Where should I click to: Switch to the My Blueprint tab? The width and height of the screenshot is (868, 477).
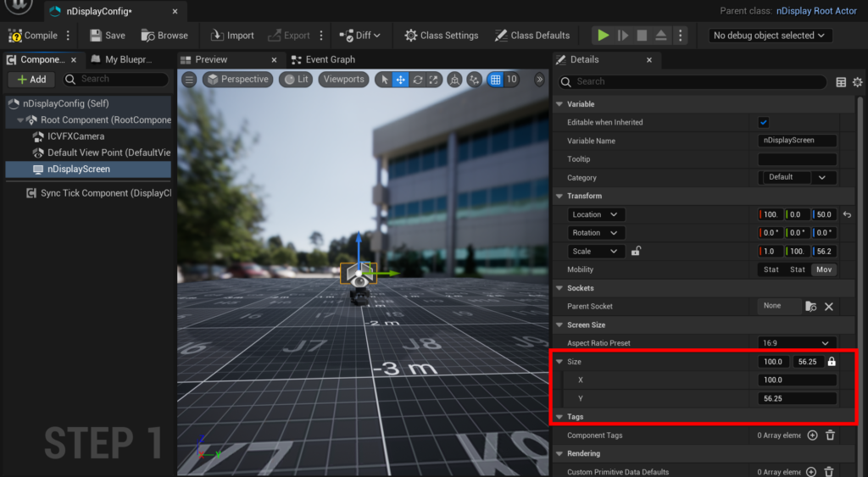click(x=121, y=60)
